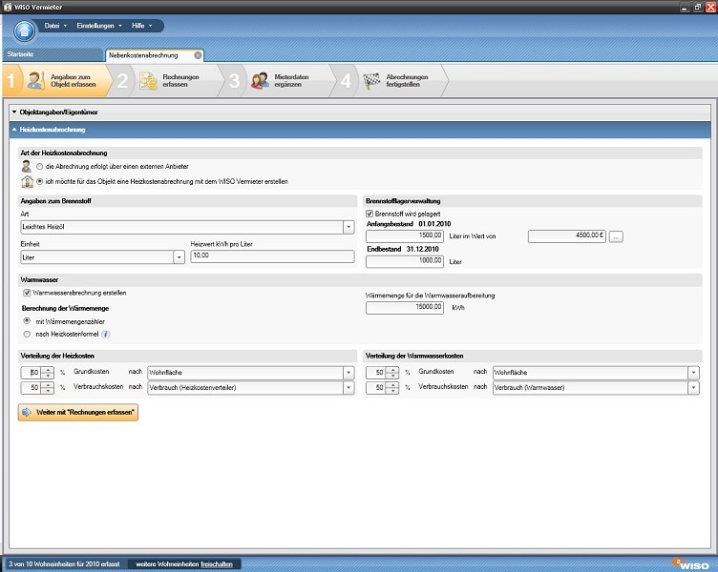Click the freischalten link in status bar
718x572 pixels.
pyautogui.click(x=217, y=564)
